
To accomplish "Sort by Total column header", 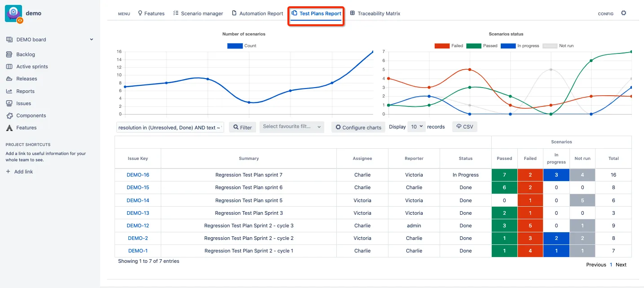I will coord(613,158).
